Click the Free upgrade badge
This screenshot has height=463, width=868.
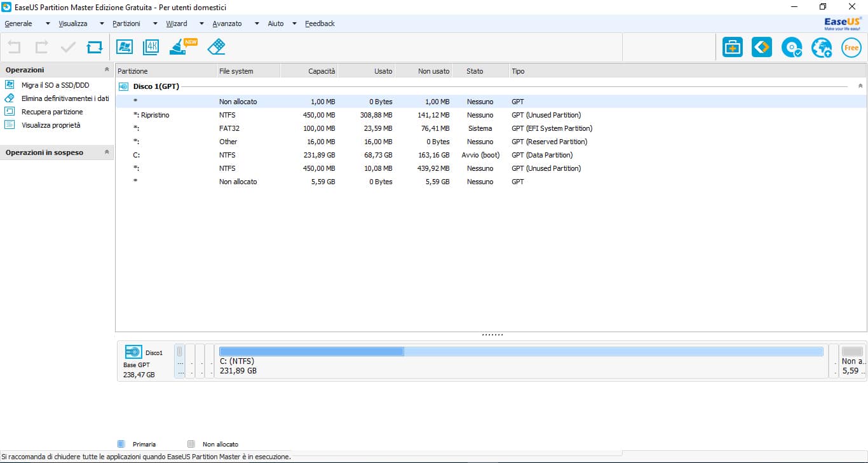(851, 47)
